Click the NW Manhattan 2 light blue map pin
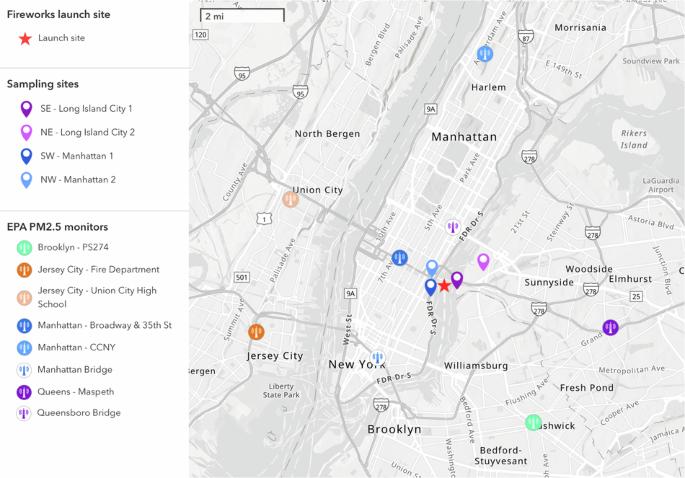Viewport: 685px width, 478px height. tap(432, 267)
